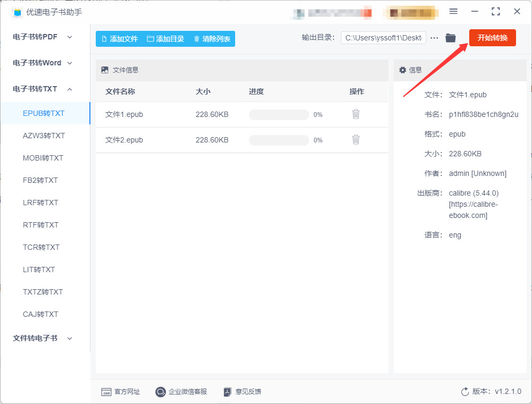The image size is (532, 404).
Task: Expand the 电子书转Word section
Action: coord(43,63)
